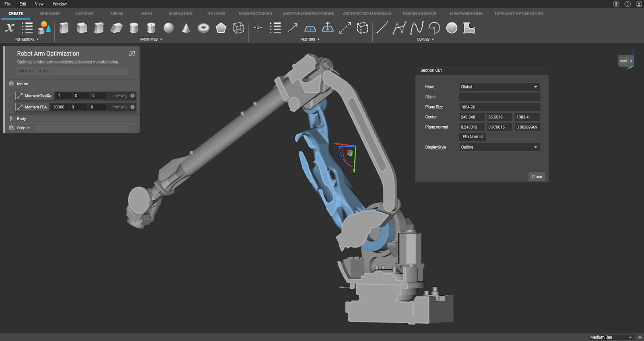Screen dimensions: 644x341
Task: Open the File menu
Action: (x=8, y=4)
